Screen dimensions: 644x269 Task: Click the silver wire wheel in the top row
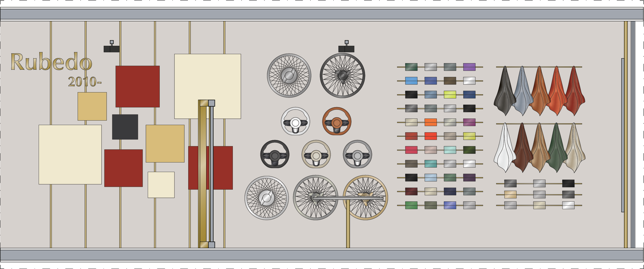tap(289, 76)
